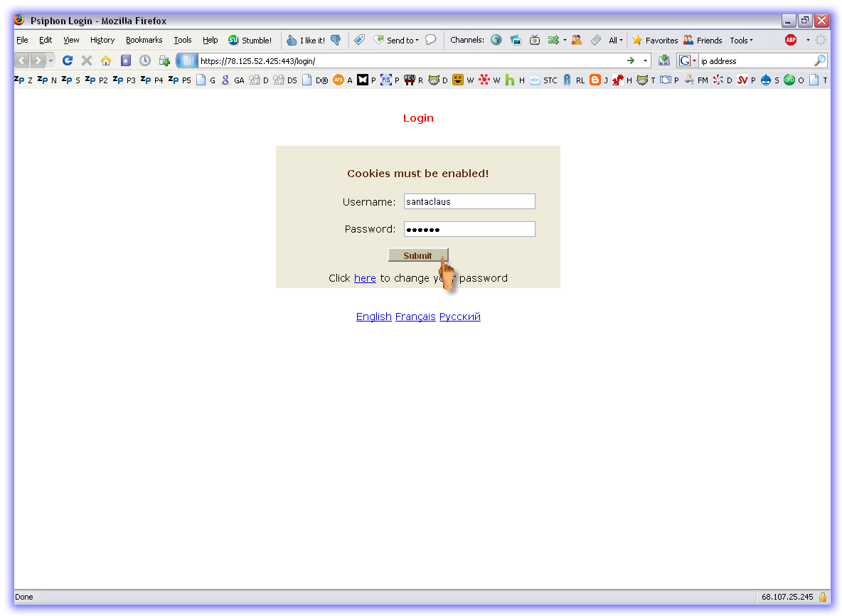Switch language to English

click(x=374, y=317)
